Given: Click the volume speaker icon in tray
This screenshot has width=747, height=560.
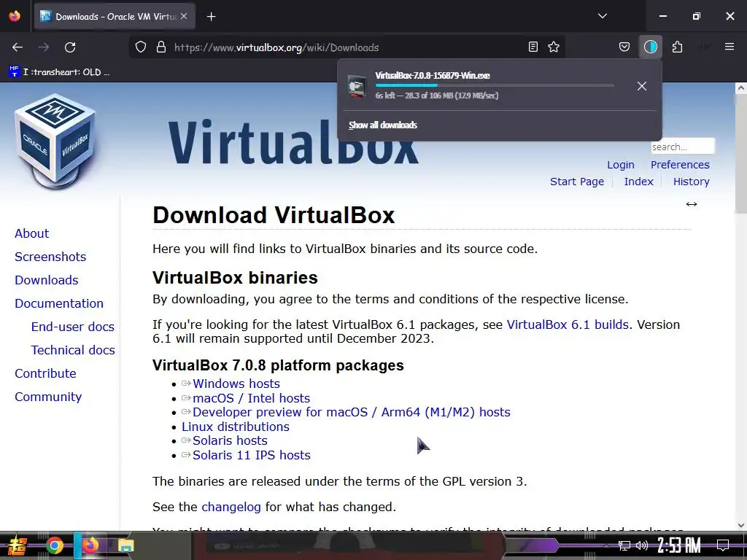Looking at the screenshot, I should click(x=642, y=545).
